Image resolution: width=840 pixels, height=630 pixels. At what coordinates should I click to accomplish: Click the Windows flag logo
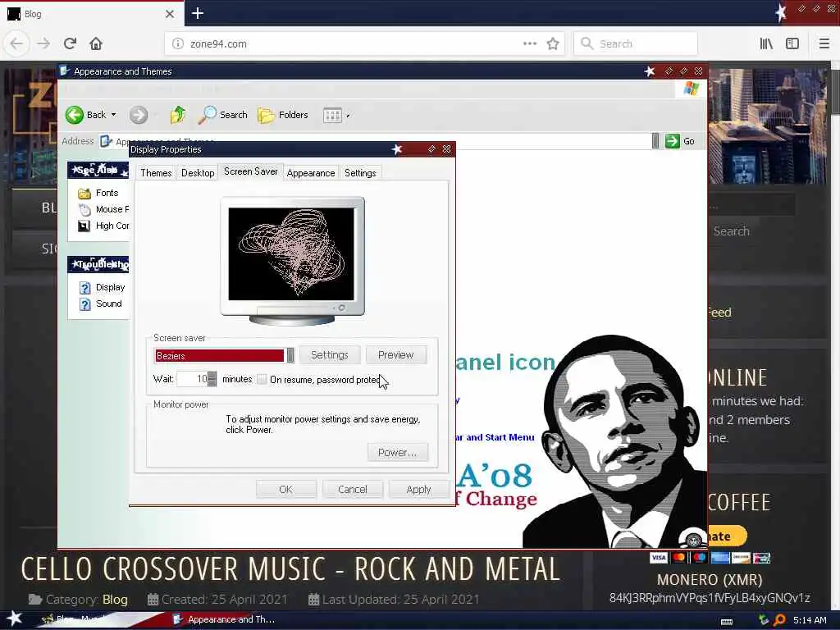691,89
